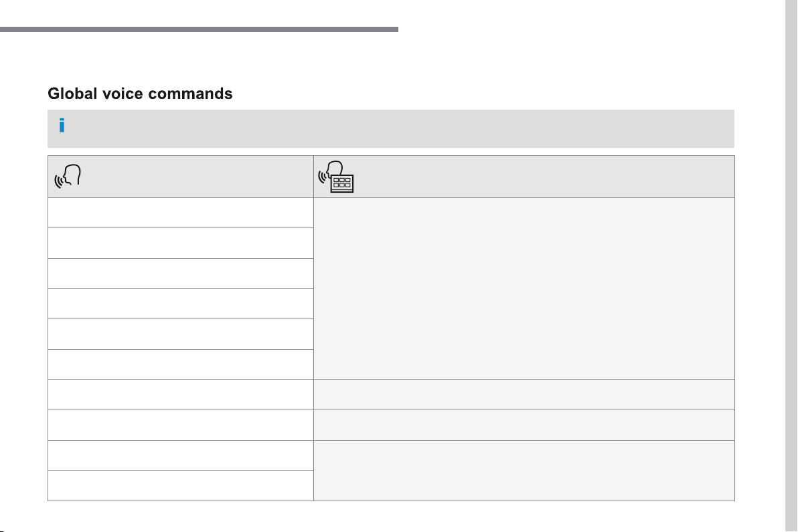Click the gray information note banner

click(x=391, y=128)
